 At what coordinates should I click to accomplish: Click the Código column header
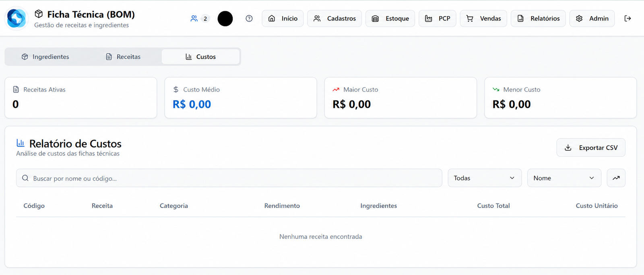click(x=34, y=206)
